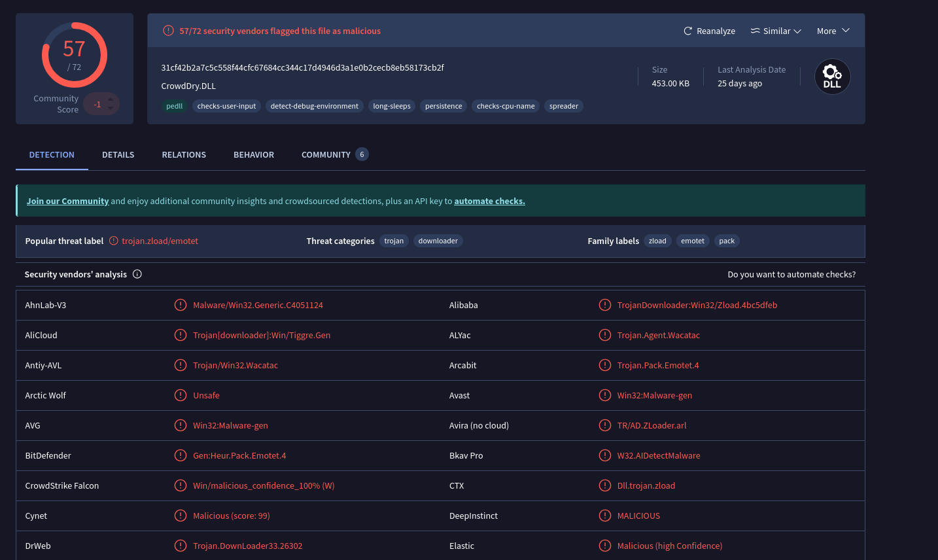Click the alert icon in the AhnLab-V3 row
Viewport: 938px width, 560px height.
(x=181, y=305)
